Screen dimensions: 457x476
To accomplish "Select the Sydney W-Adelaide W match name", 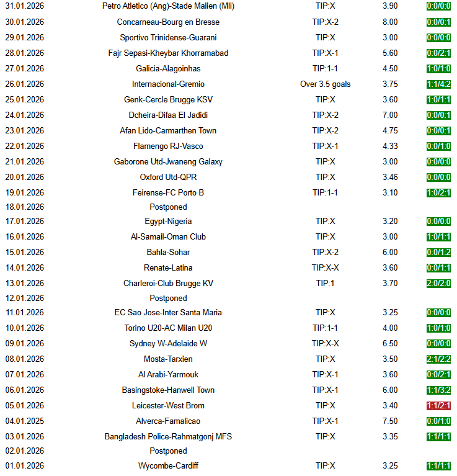I will pyautogui.click(x=168, y=344).
